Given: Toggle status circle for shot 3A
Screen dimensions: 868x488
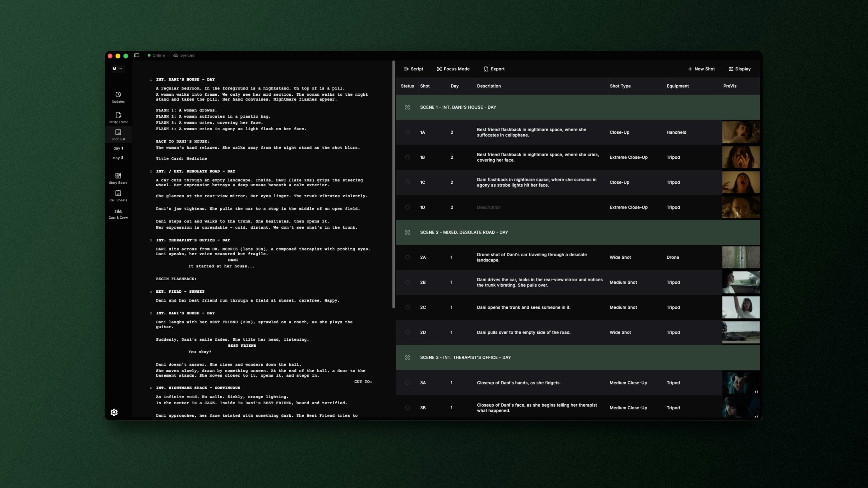Looking at the screenshot, I should coord(407,382).
